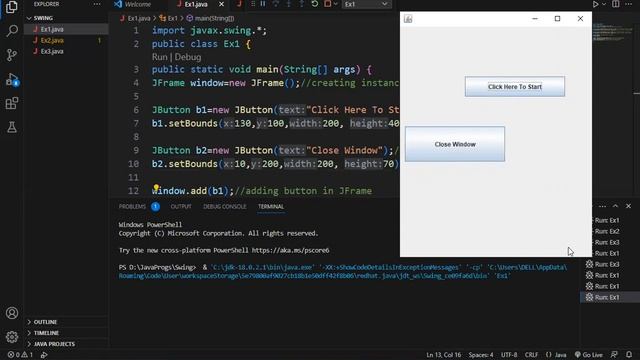
Task: Stop the debug session
Action: [327, 4]
